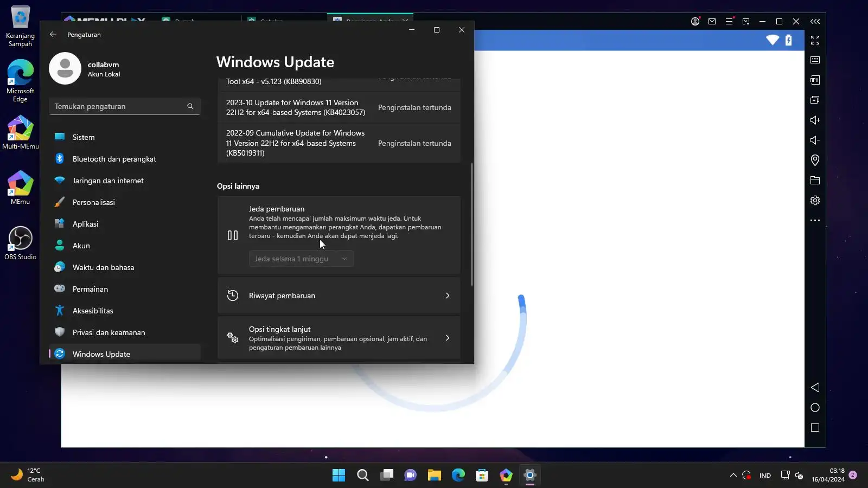Click the Jeda pembaruan pause icon

(233, 235)
